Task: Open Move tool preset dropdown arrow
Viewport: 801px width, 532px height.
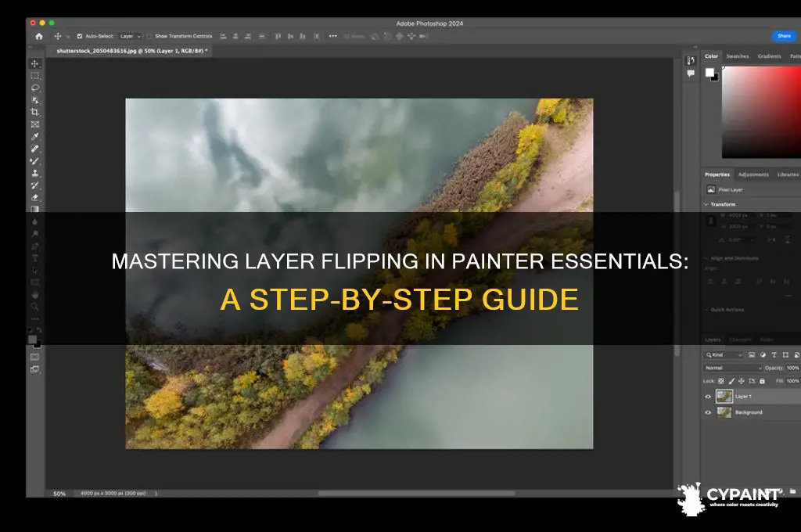Action: 68,37
